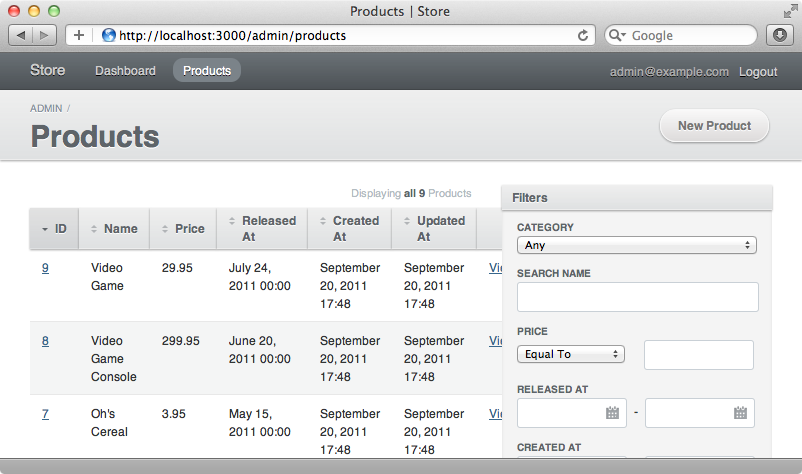
Task: Open the first Released At calendar picker
Action: tap(612, 413)
